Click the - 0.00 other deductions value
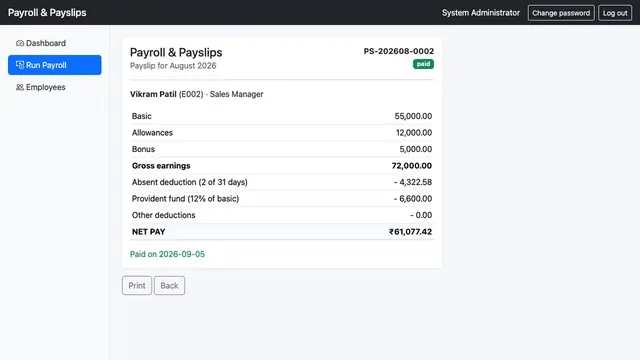This screenshot has width=640, height=360. tap(421, 215)
